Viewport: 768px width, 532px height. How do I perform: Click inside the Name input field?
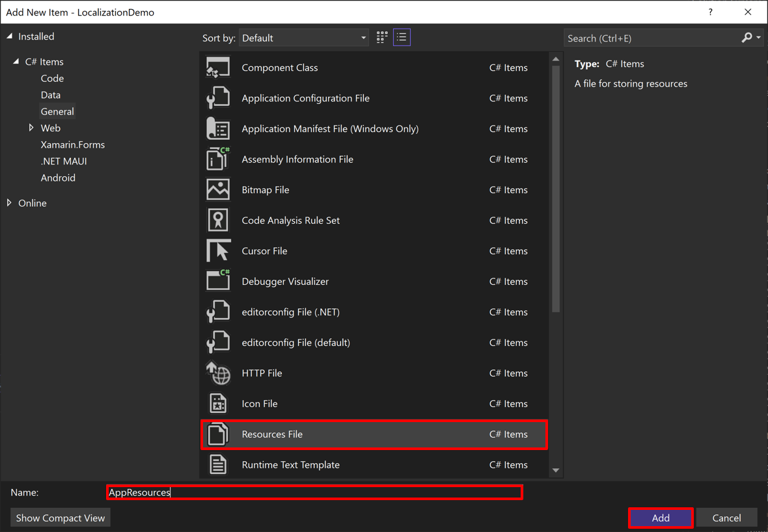click(x=314, y=492)
